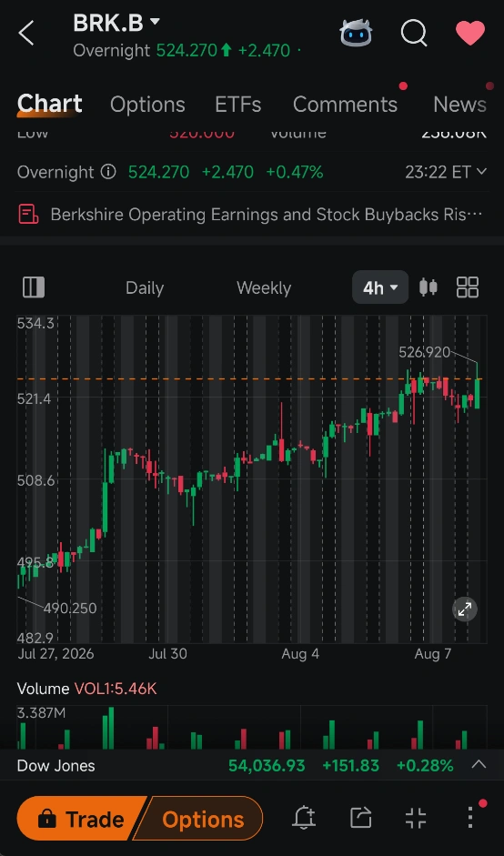
Task: Open the grid chart tools icon
Action: (468, 287)
